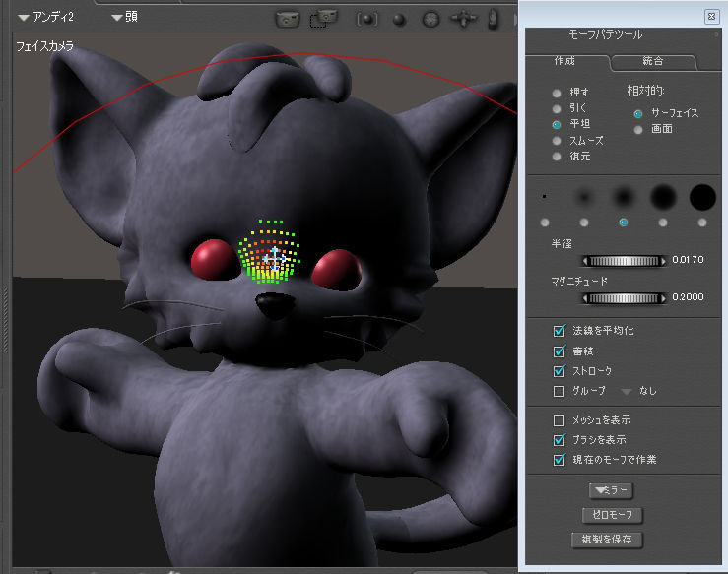Viewport: 728px width, 574px height.
Task: Select the 引く radio option
Action: click(557, 108)
